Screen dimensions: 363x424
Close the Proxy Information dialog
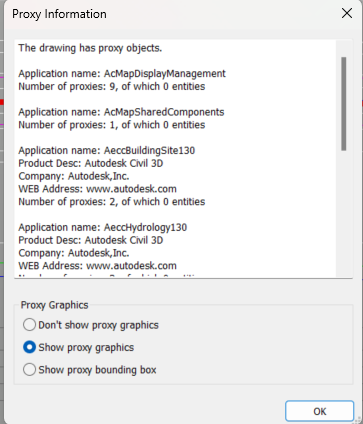[347, 14]
